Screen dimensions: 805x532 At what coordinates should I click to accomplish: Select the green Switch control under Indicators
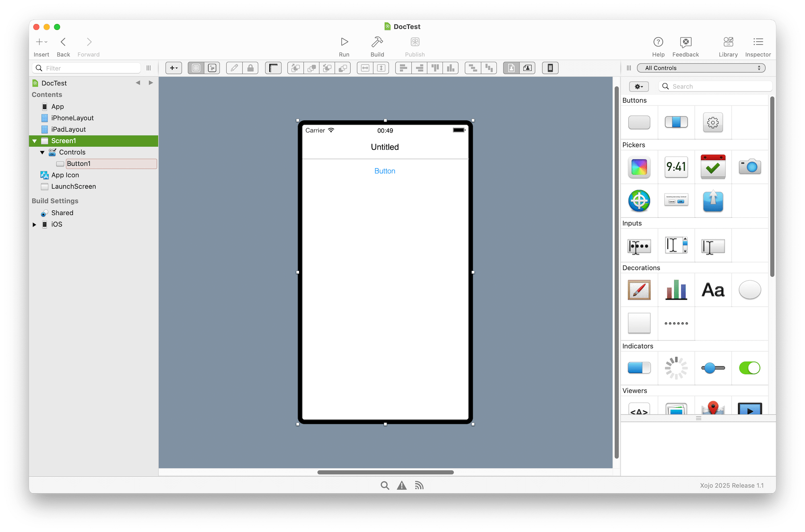pyautogui.click(x=749, y=367)
